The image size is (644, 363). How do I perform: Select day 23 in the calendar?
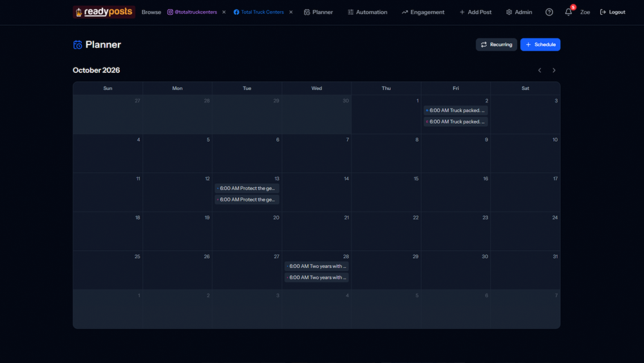(x=455, y=231)
